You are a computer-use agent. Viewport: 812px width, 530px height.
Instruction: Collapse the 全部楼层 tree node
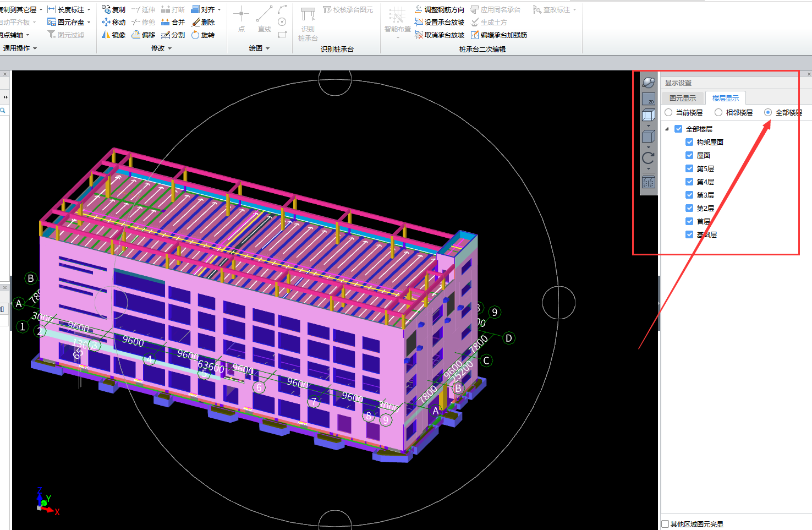coord(667,129)
